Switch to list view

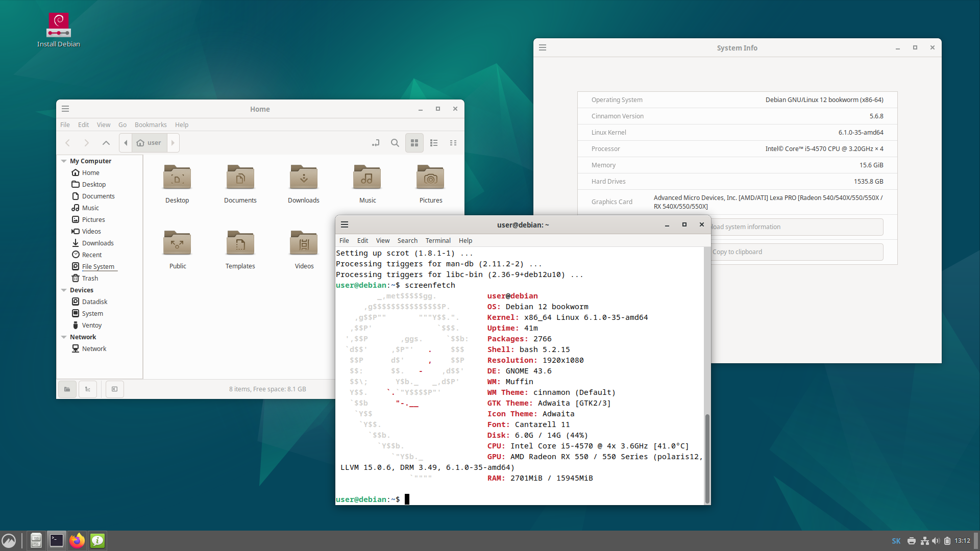pyautogui.click(x=434, y=143)
